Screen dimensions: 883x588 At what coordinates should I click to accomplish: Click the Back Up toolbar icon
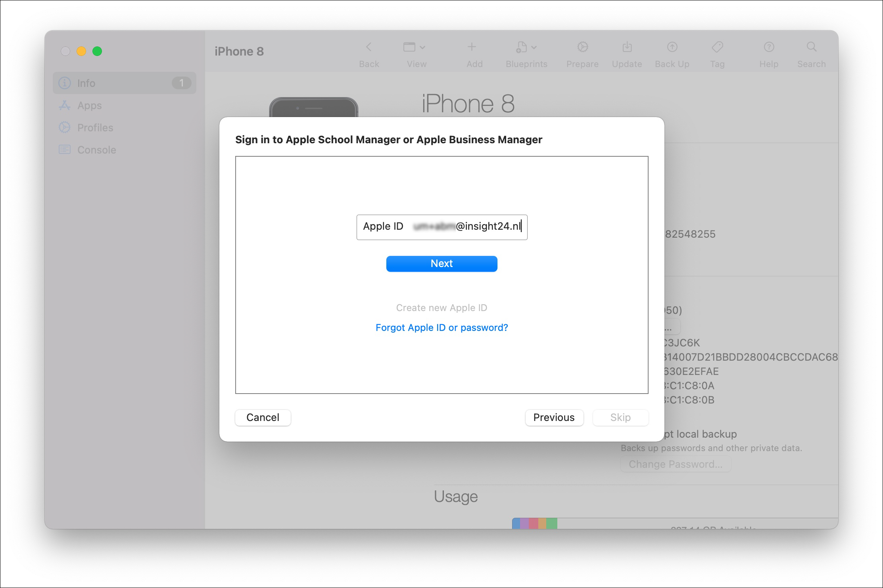pyautogui.click(x=672, y=47)
